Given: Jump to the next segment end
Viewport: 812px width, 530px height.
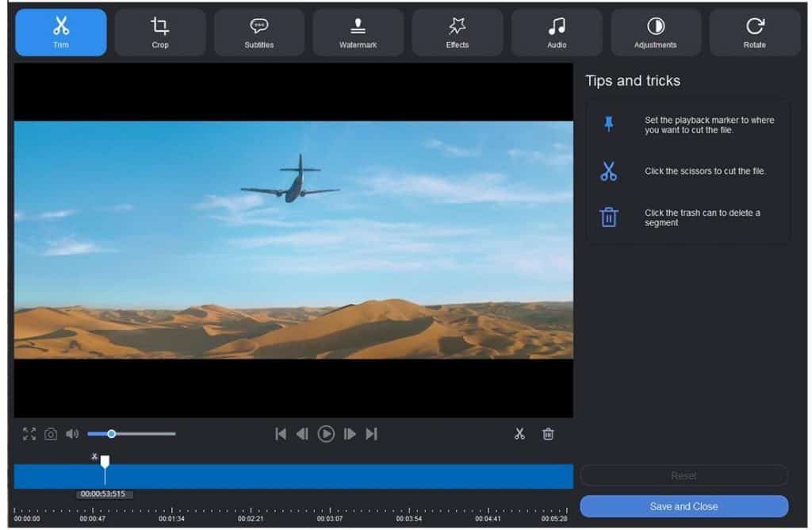Looking at the screenshot, I should click(x=371, y=434).
